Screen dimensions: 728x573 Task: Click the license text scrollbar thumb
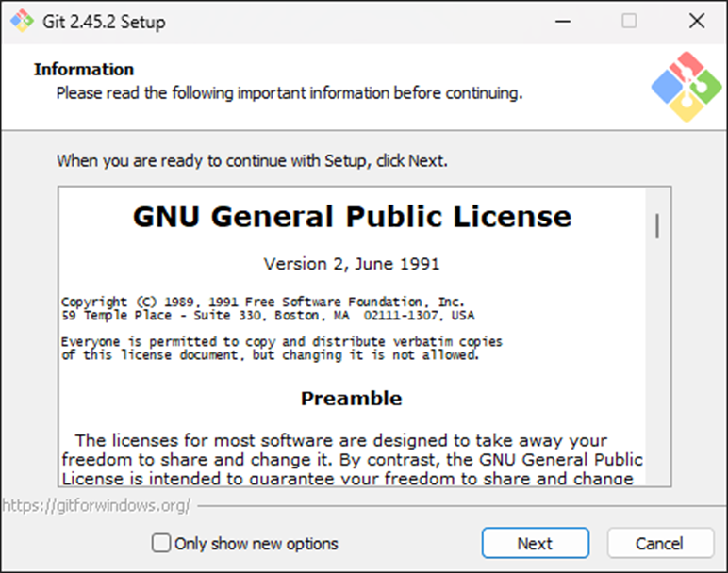pos(656,226)
